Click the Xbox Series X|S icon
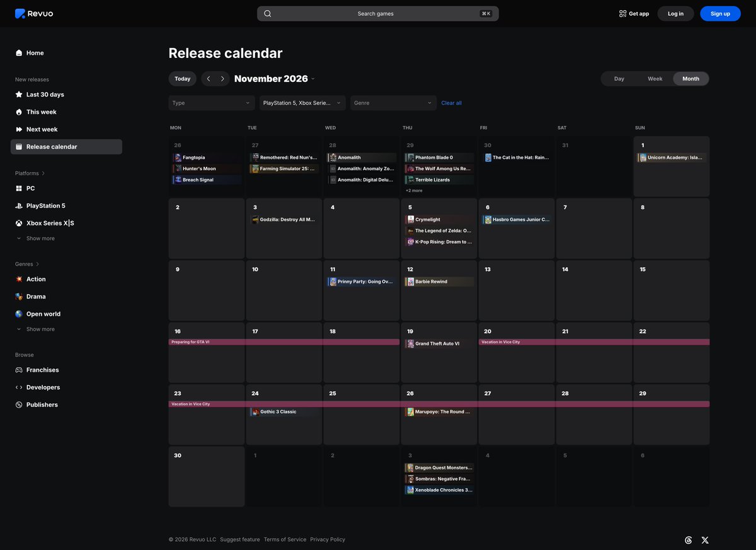 [x=19, y=223]
